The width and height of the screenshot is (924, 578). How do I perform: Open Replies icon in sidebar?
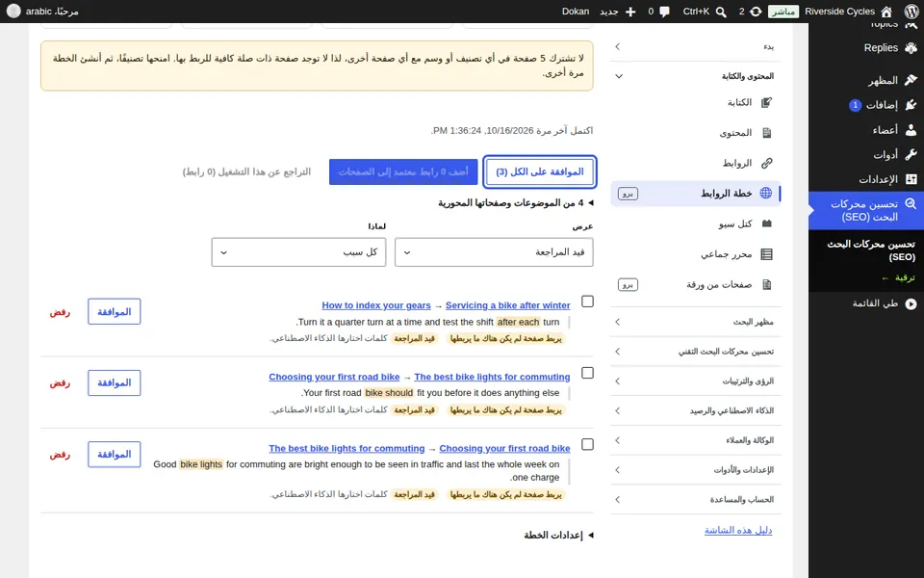pos(911,48)
